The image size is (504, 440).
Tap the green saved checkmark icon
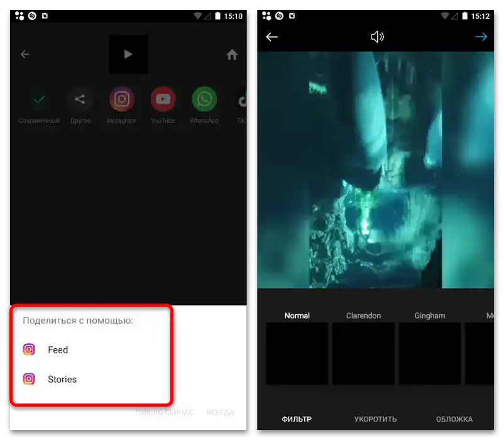pos(39,99)
